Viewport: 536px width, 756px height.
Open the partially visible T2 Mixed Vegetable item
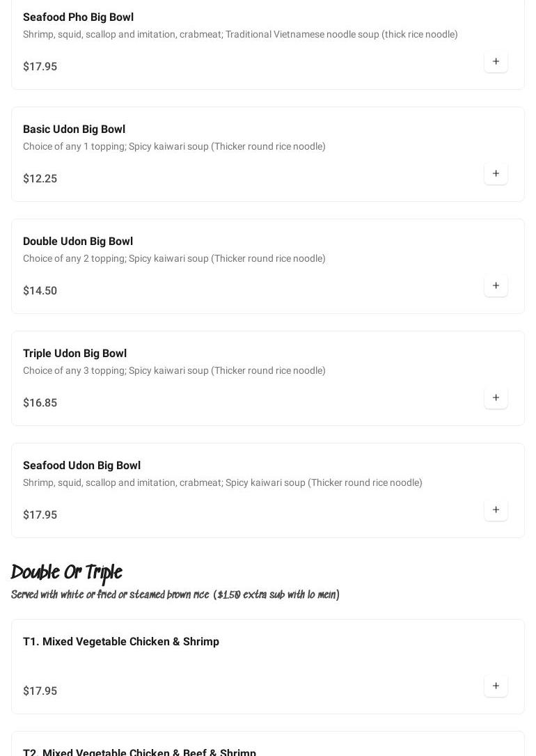[139, 752]
